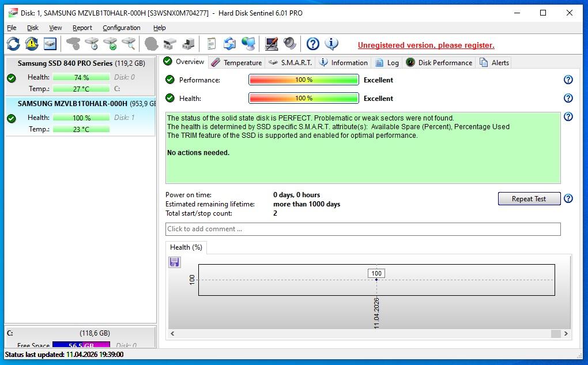Click the Health 100% gradient bar

click(x=303, y=99)
